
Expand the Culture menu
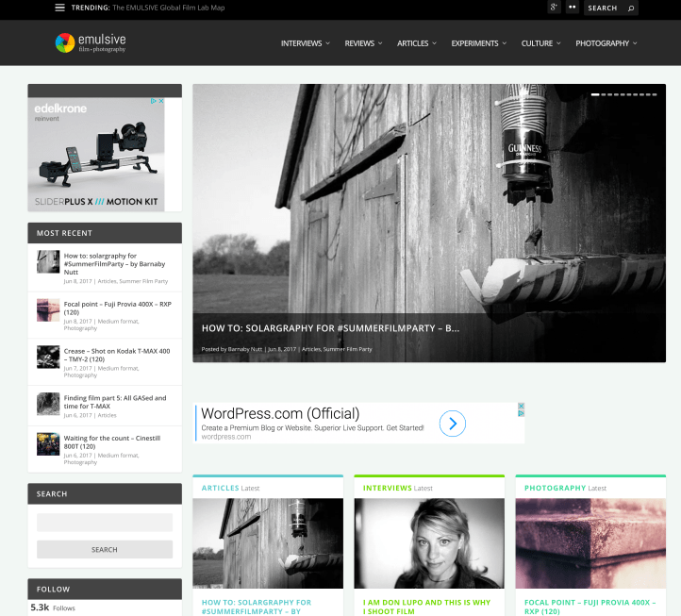pyautogui.click(x=540, y=43)
